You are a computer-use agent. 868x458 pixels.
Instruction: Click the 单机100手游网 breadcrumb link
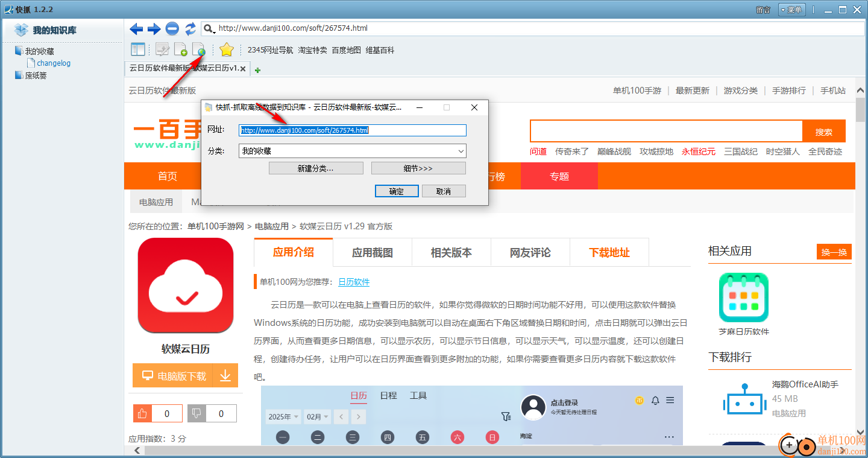point(216,226)
